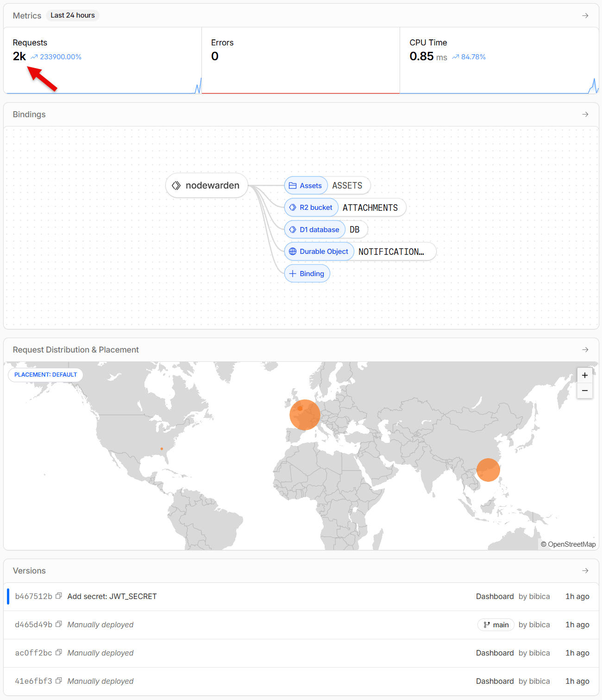Click the nodewarden worker node
This screenshot has width=602, height=700.
click(207, 185)
